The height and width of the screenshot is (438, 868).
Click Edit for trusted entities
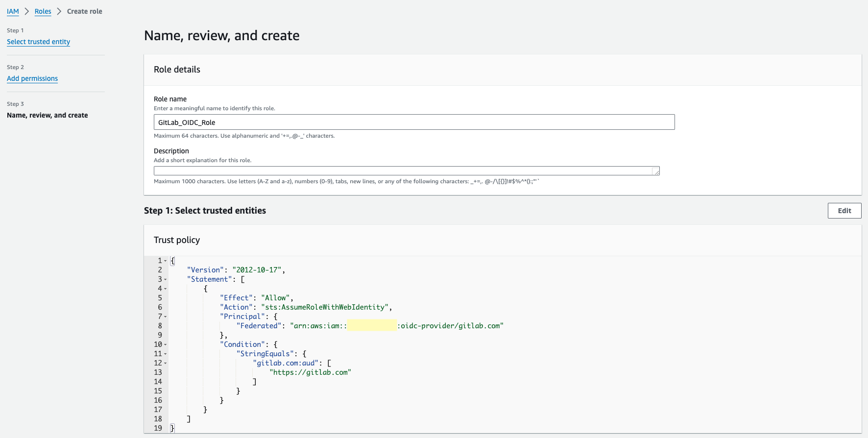coord(844,211)
